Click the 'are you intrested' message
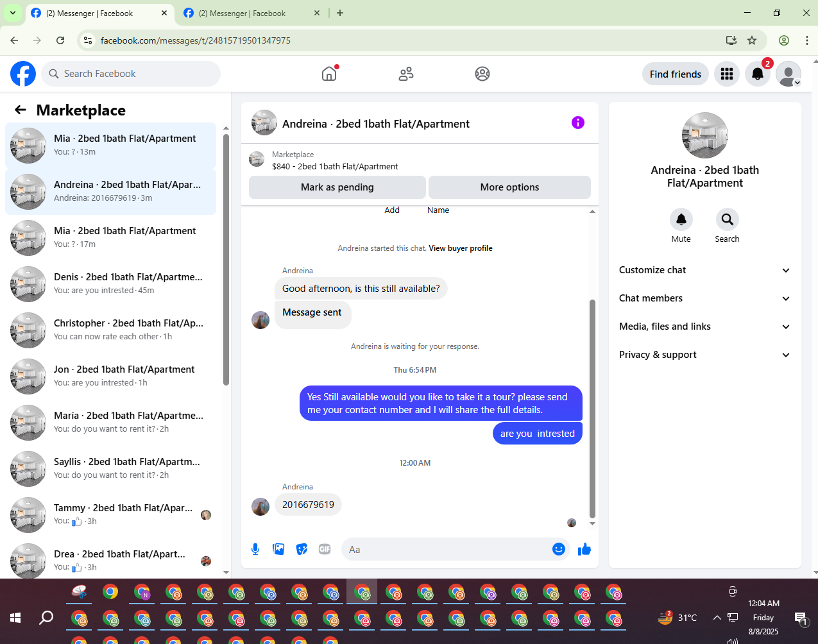The image size is (818, 644). pos(538,434)
